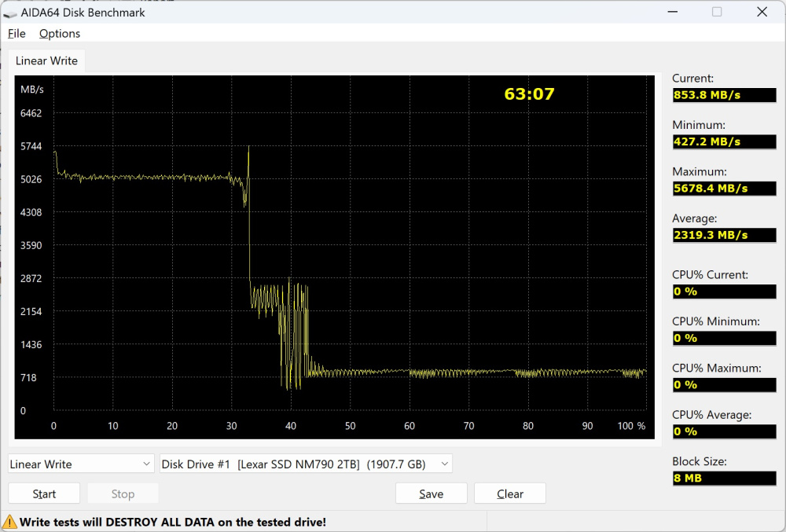Click the AIDA64 Disk Benchmark title icon
This screenshot has height=532, width=786.
point(9,13)
